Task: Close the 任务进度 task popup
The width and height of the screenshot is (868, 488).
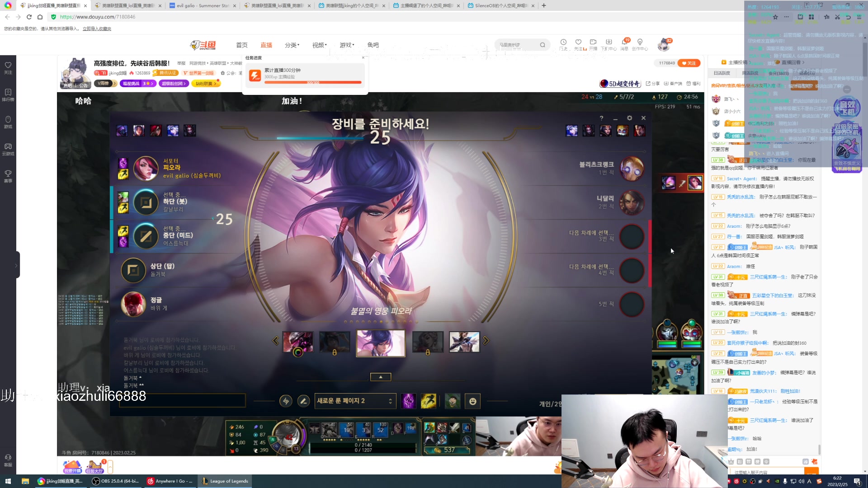Action: pyautogui.click(x=363, y=58)
